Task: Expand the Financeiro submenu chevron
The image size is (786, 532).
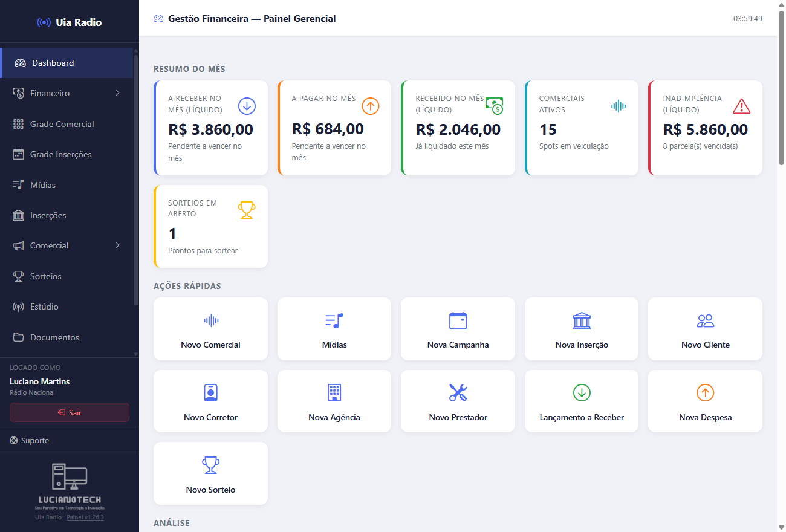Action: coord(117,93)
